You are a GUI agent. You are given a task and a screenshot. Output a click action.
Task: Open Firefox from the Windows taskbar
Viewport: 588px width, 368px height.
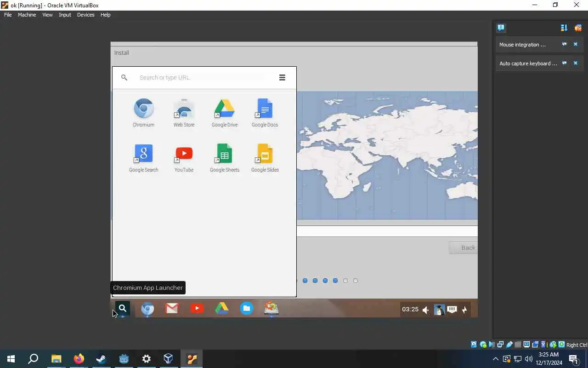pos(79,359)
